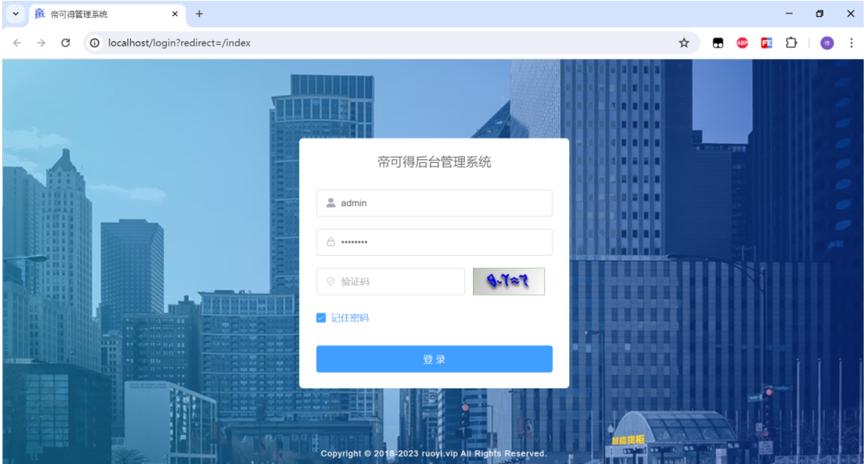Uncheck the 记住密码 remember password checkbox

tap(321, 317)
